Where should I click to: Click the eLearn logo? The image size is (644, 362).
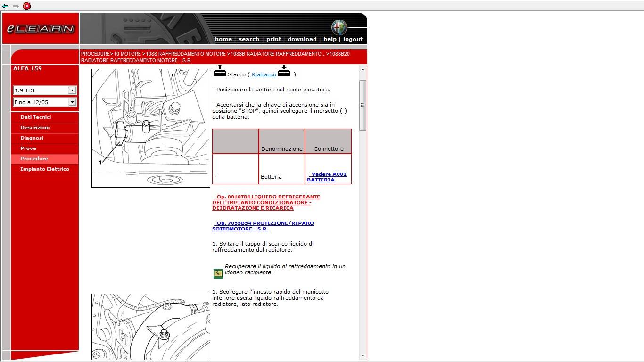(41, 29)
